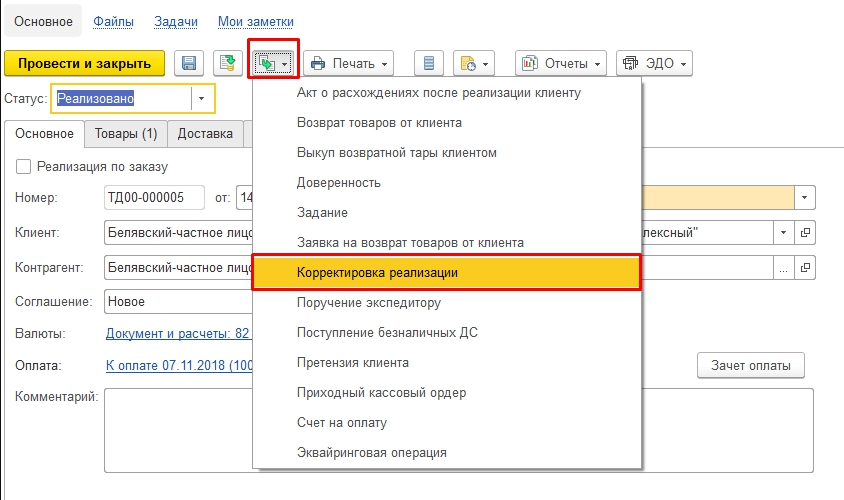Open the Отчеты dropdown menu

pyautogui.click(x=561, y=63)
